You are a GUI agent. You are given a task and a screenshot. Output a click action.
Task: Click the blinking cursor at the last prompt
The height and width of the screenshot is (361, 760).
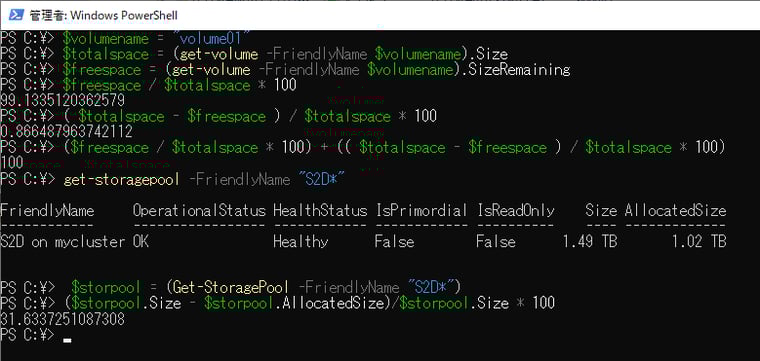point(67,340)
